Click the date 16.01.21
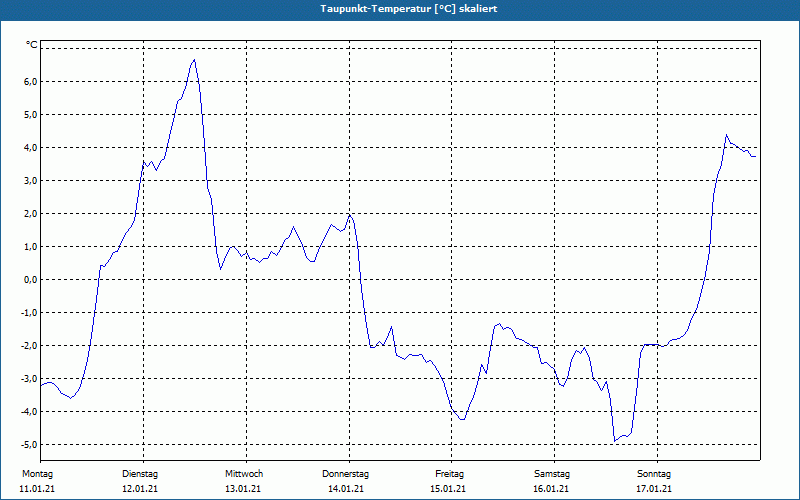This screenshot has height=500, width=800. [x=551, y=489]
